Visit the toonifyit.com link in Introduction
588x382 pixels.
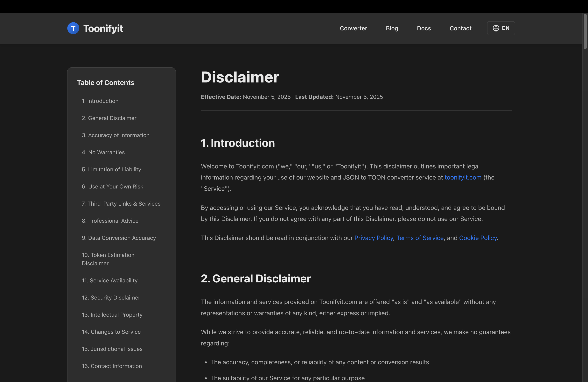pyautogui.click(x=463, y=177)
